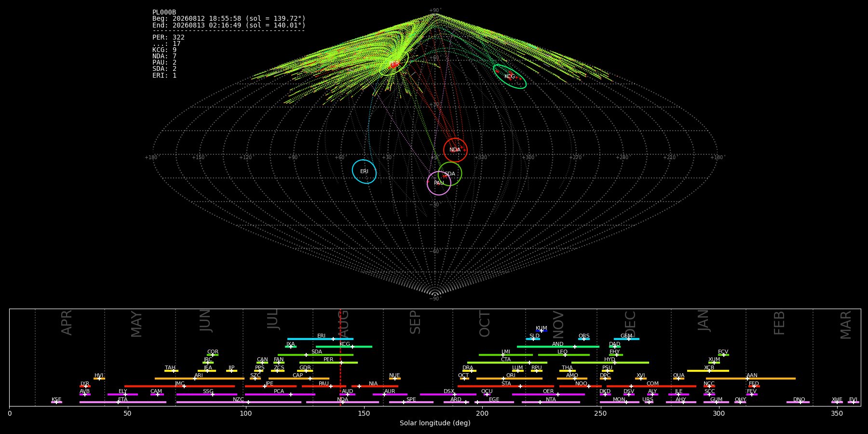This screenshot has width=868, height=434.
Task: Click the SSG shower bar
Action: point(206,394)
